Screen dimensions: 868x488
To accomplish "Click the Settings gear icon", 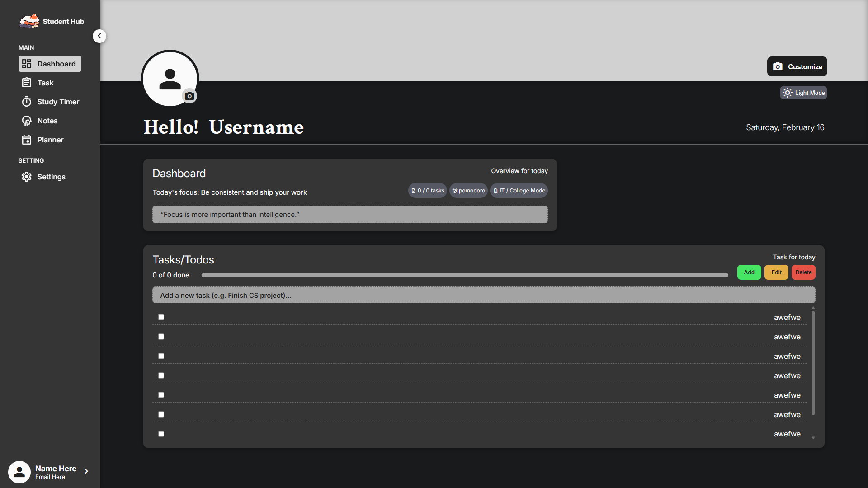I will pos(27,177).
